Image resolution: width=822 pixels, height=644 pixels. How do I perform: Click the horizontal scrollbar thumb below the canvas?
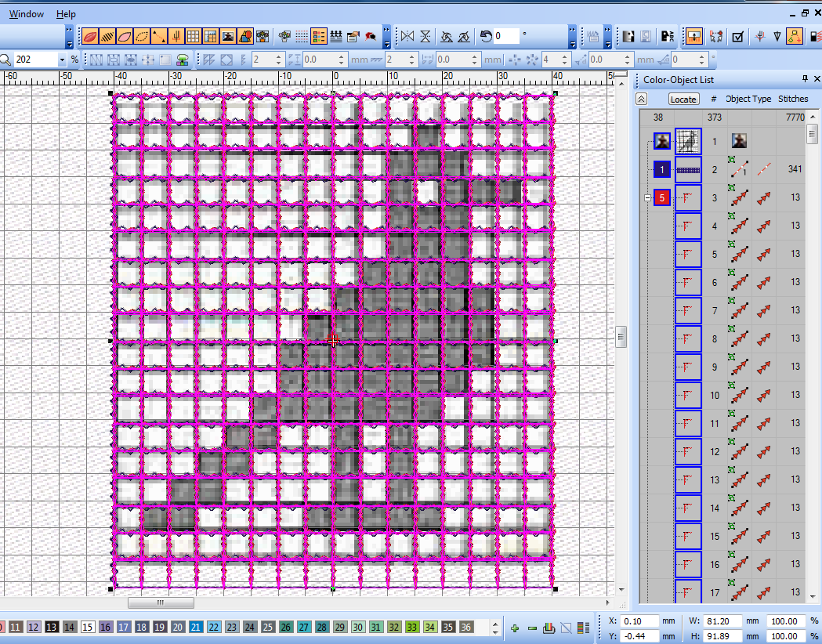[x=161, y=603]
